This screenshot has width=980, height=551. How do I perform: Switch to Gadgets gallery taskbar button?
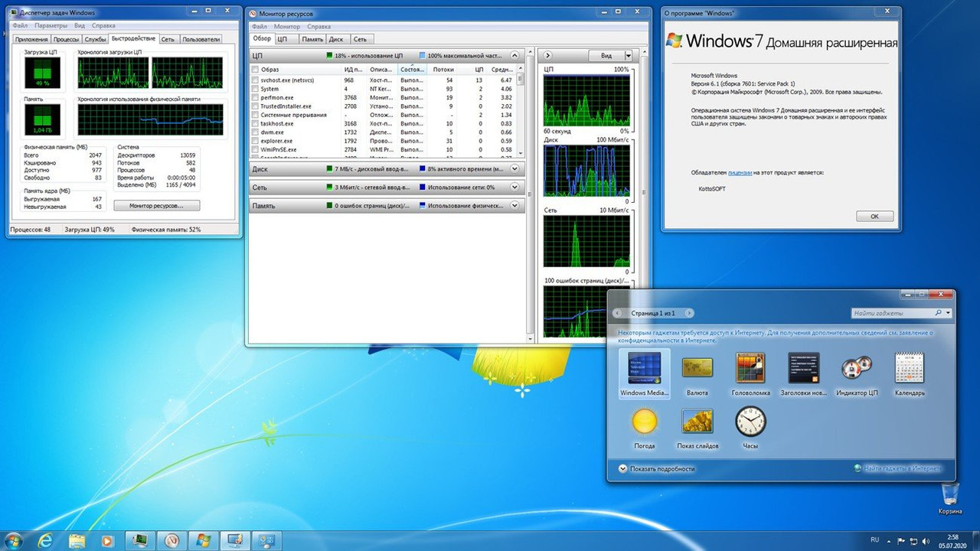[x=235, y=540]
